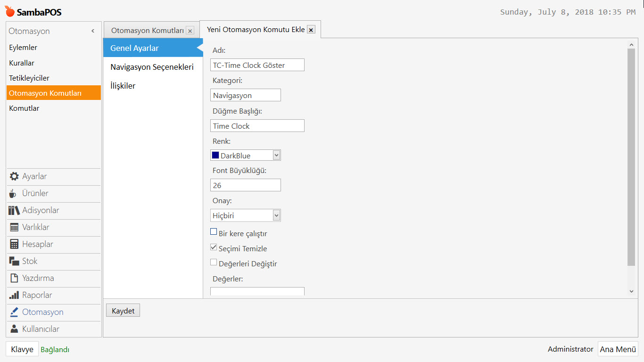Click the Otomasyon pen icon
644x362 pixels.
[x=14, y=312]
